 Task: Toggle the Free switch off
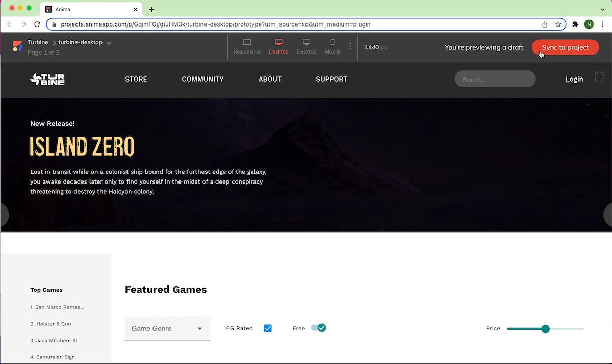(x=319, y=328)
